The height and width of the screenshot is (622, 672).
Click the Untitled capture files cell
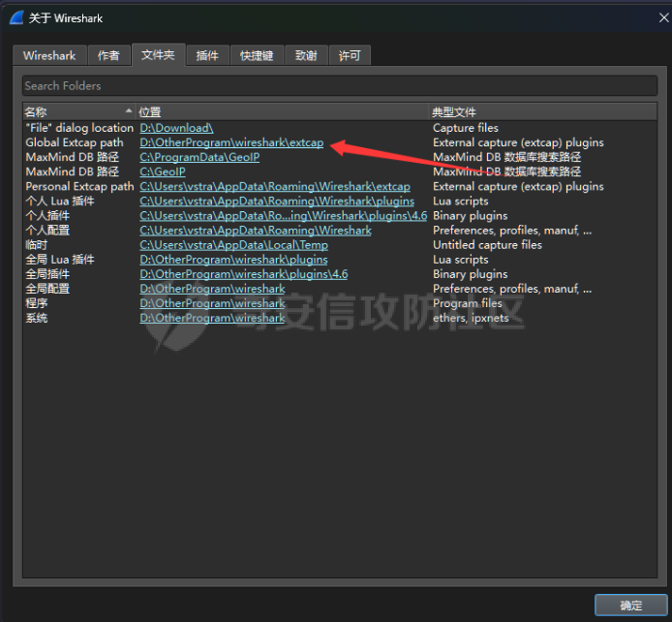[x=487, y=245]
